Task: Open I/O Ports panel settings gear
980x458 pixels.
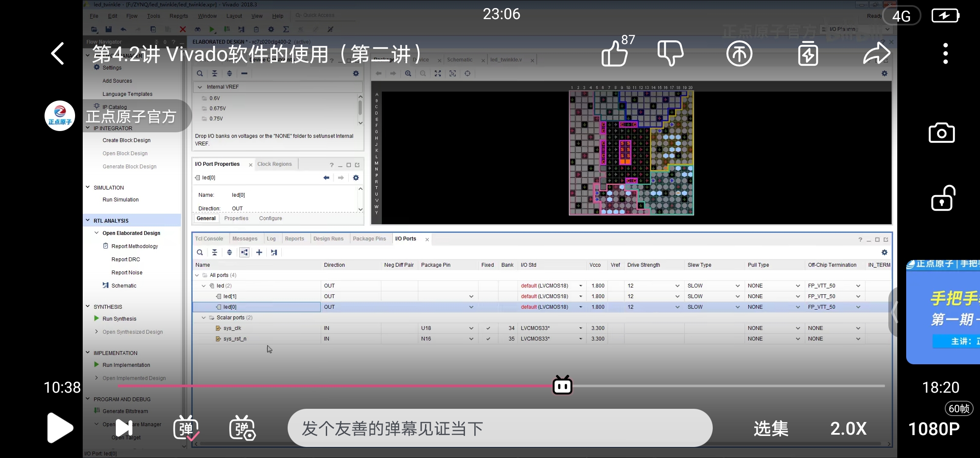Action: [x=885, y=252]
